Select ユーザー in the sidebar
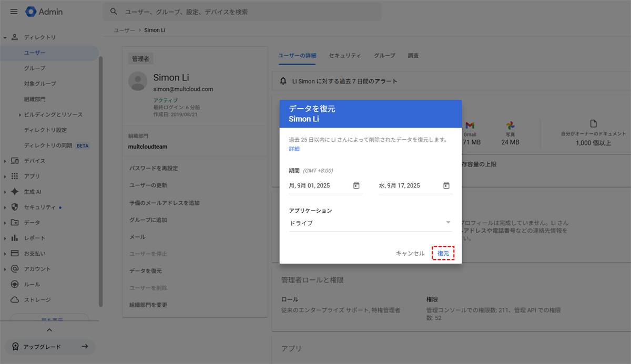631x364 pixels. [49, 53]
